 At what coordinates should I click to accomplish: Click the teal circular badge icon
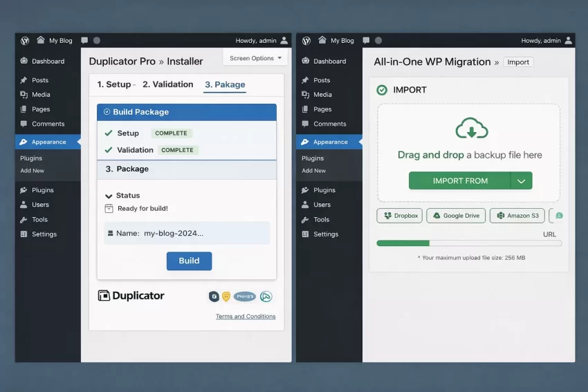pyautogui.click(x=266, y=297)
